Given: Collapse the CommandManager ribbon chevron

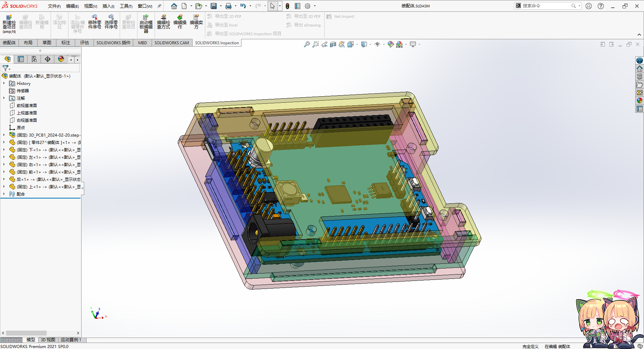Looking at the screenshot, I should [639, 35].
